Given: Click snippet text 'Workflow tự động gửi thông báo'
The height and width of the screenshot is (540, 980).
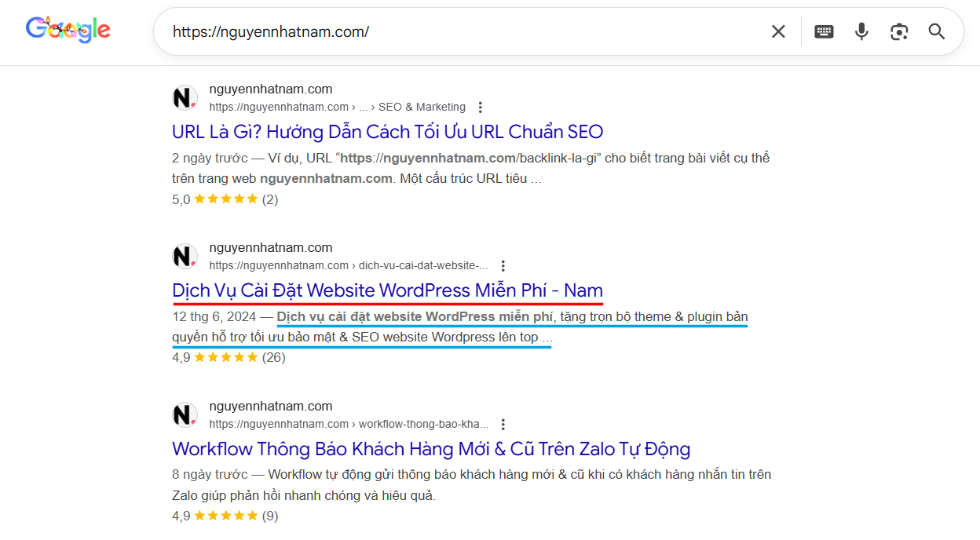Looking at the screenshot, I should tap(362, 475).
